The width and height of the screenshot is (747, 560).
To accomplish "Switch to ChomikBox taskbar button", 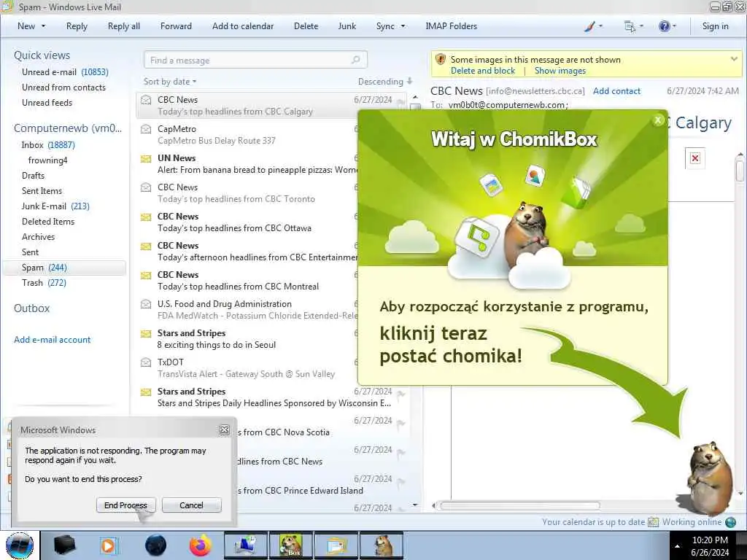I will pyautogui.click(x=290, y=545).
